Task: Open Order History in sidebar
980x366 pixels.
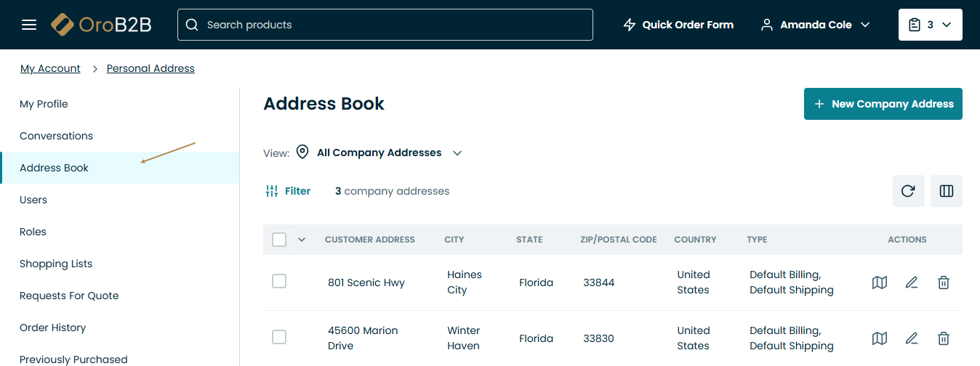Action: point(52,328)
